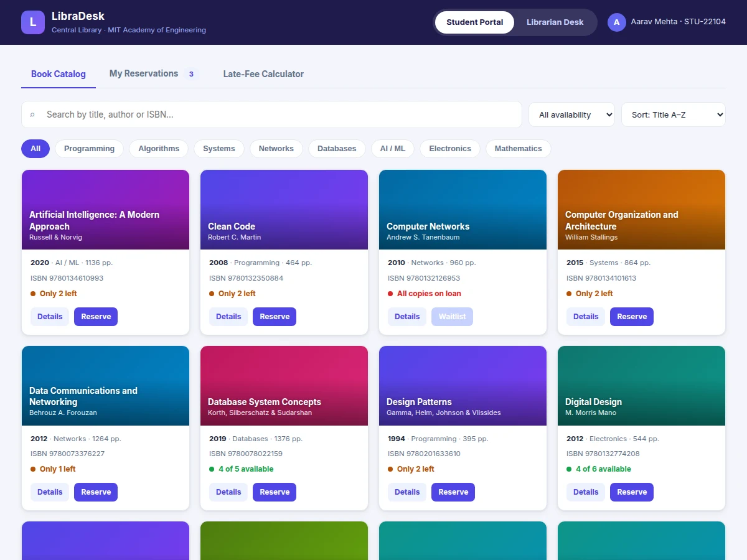The image size is (747, 560).
Task: Click the user avatar for Aarav Mehta
Action: tap(617, 22)
